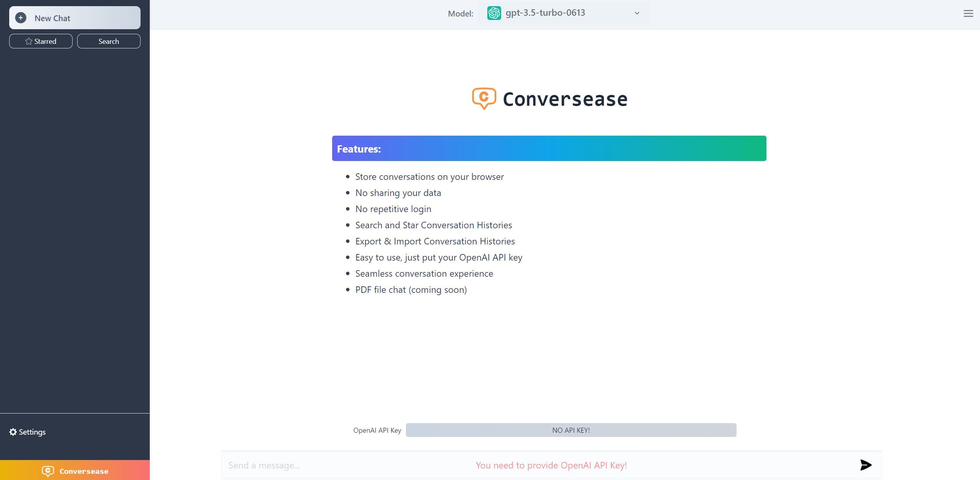This screenshot has height=480, width=980.
Task: Click the model dropdown chevron arrow
Action: (636, 13)
